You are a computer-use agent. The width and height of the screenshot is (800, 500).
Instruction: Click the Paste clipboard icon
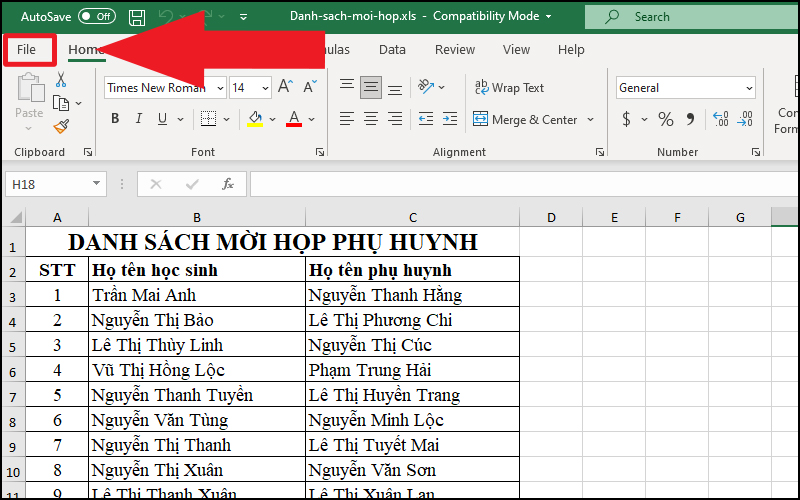[x=30, y=87]
